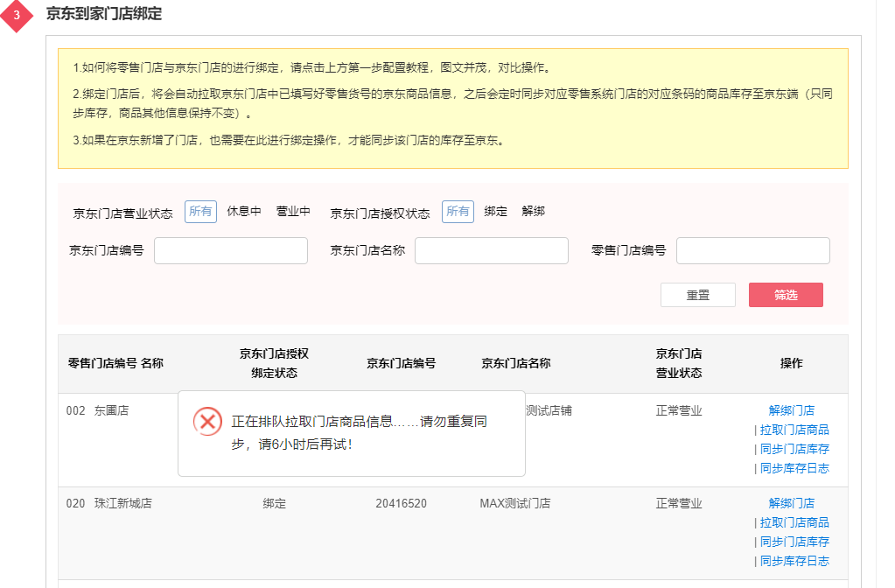
Task: Click 解绑门店 for 珠江新城店 row
Action: [792, 503]
